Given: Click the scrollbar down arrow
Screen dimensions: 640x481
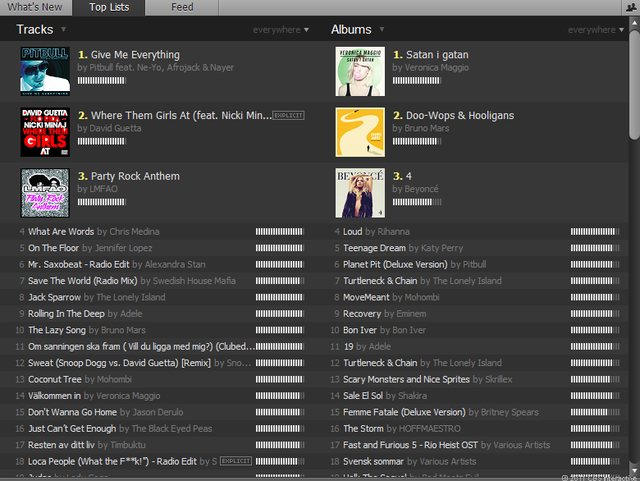Looking at the screenshot, I should (634, 470).
